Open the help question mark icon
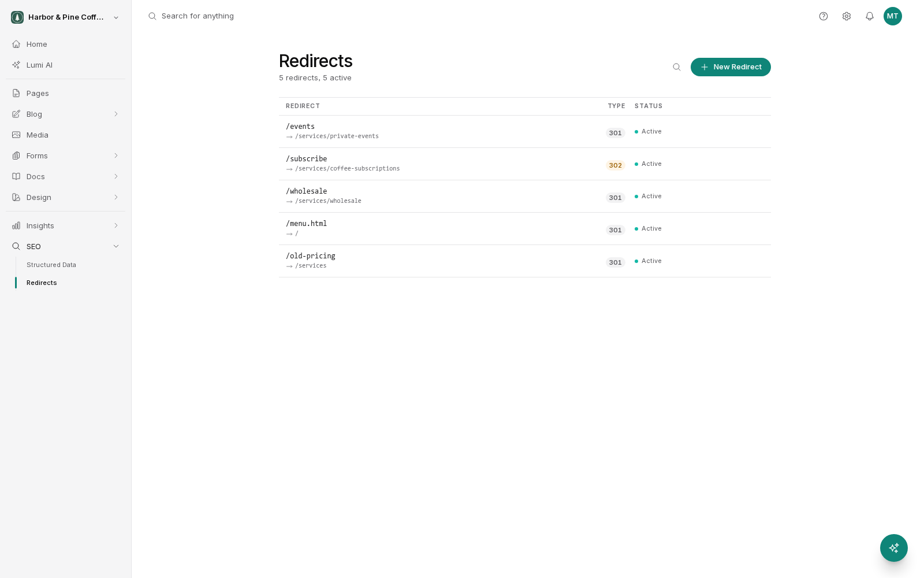Screen dimensions: 924x578 pos(824,16)
